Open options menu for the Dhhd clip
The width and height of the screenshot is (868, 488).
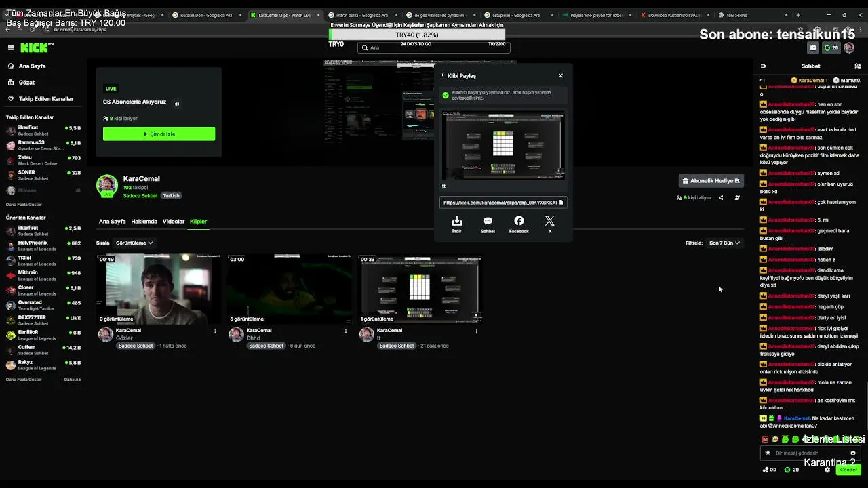[x=346, y=331]
